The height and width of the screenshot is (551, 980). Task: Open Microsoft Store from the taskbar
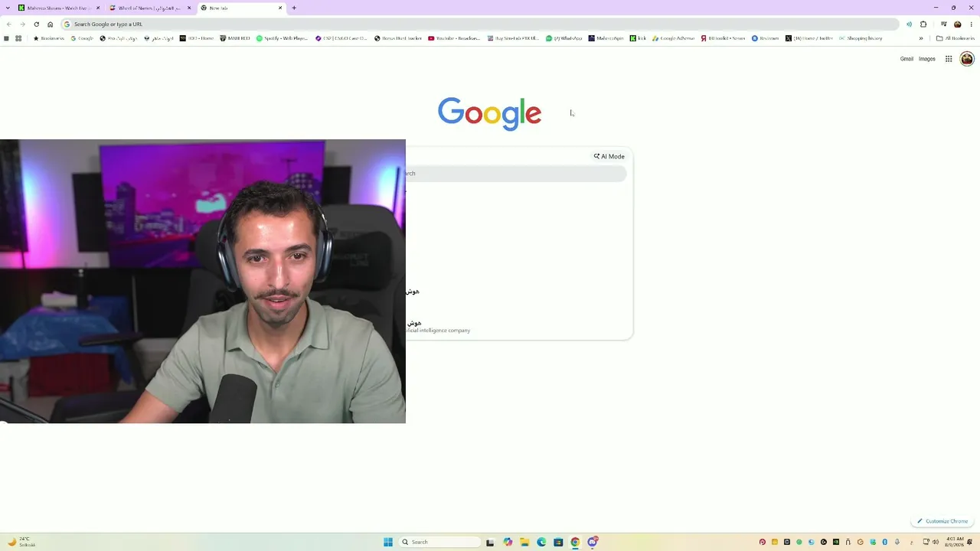point(558,542)
